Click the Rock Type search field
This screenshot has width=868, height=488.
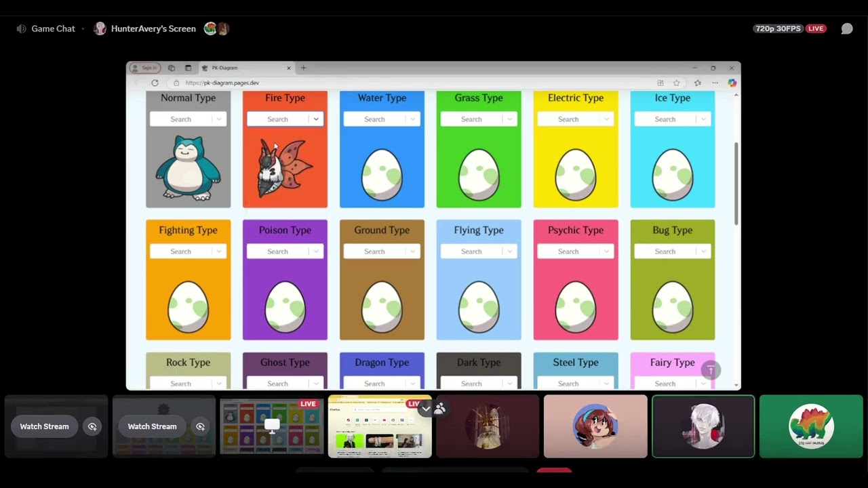(188, 384)
